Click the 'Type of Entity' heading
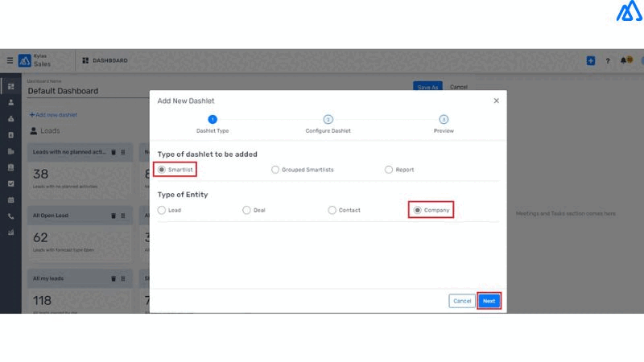Viewport: 644px width, 362px height. 183,195
